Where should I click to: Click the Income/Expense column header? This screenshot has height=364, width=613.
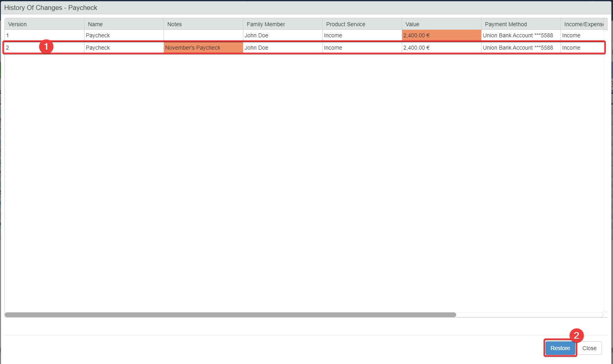point(583,24)
